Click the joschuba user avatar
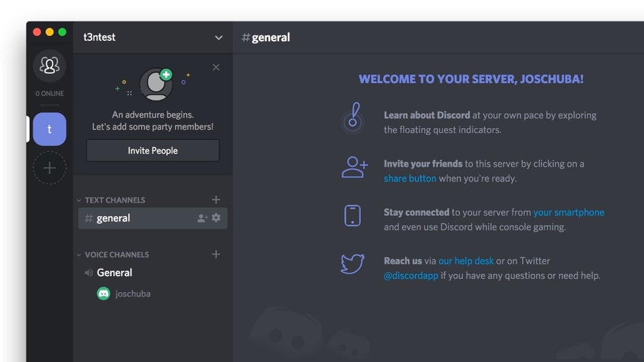Image resolution: width=644 pixels, height=362 pixels. point(103,293)
